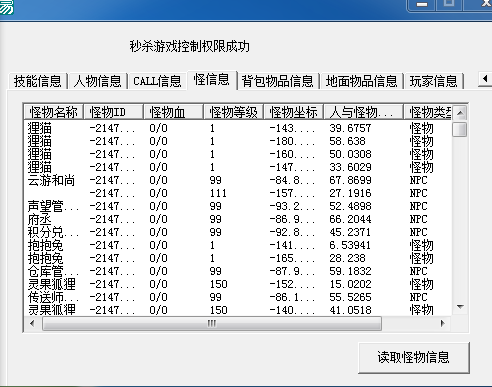Select 狸猫 row with distance 39.6757
492x387 pixels.
tap(238, 128)
